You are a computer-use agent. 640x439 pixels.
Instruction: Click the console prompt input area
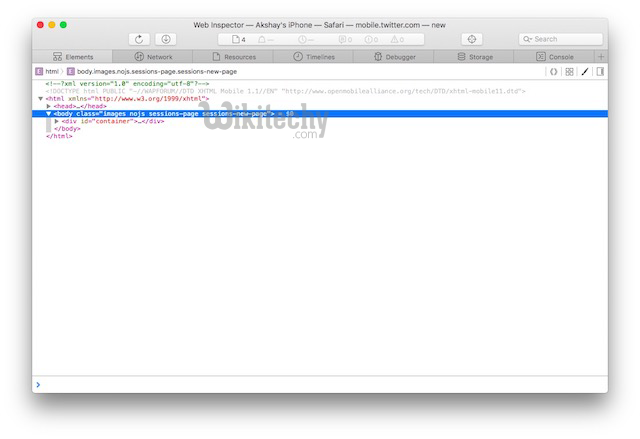pyautogui.click(x=320, y=385)
